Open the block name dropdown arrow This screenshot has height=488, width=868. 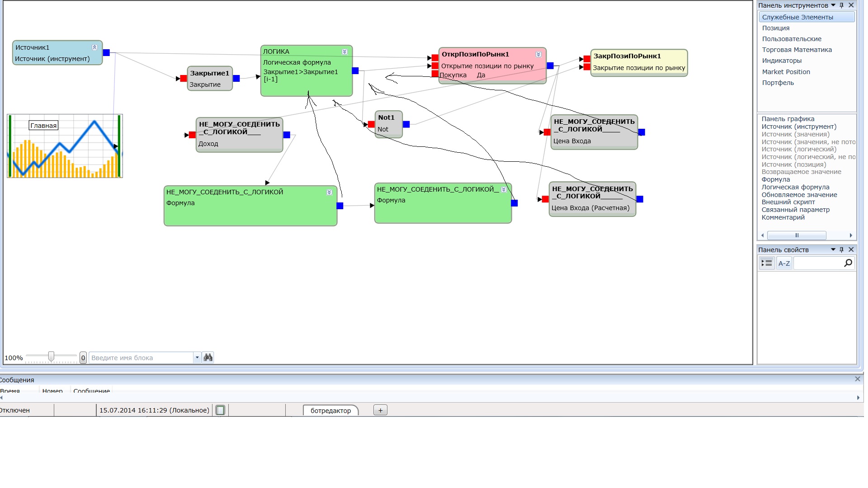click(x=197, y=357)
